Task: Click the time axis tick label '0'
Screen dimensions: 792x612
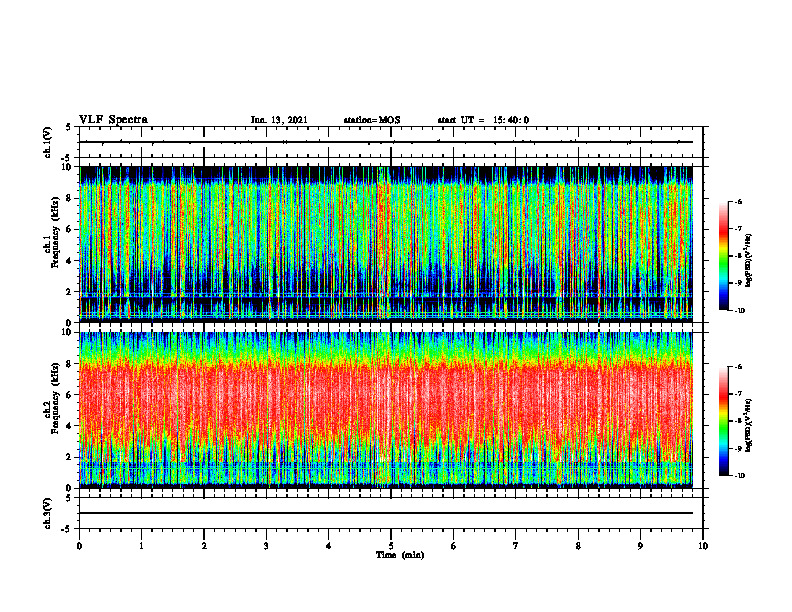Action: [79, 546]
